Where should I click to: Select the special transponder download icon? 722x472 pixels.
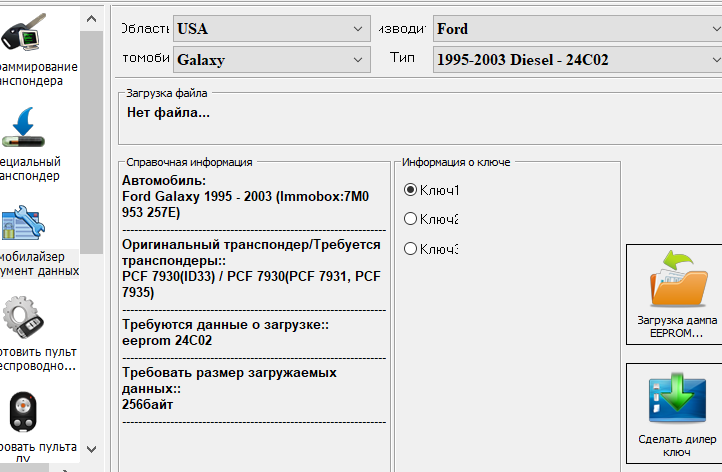click(23, 127)
